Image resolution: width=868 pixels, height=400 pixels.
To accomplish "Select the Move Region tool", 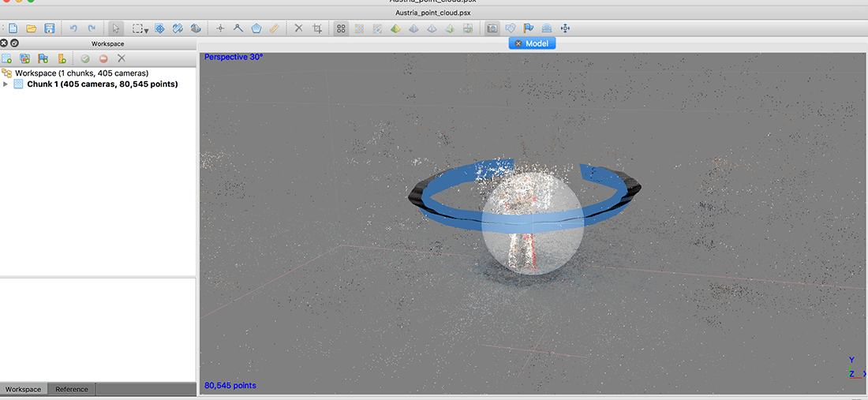I will (x=159, y=28).
